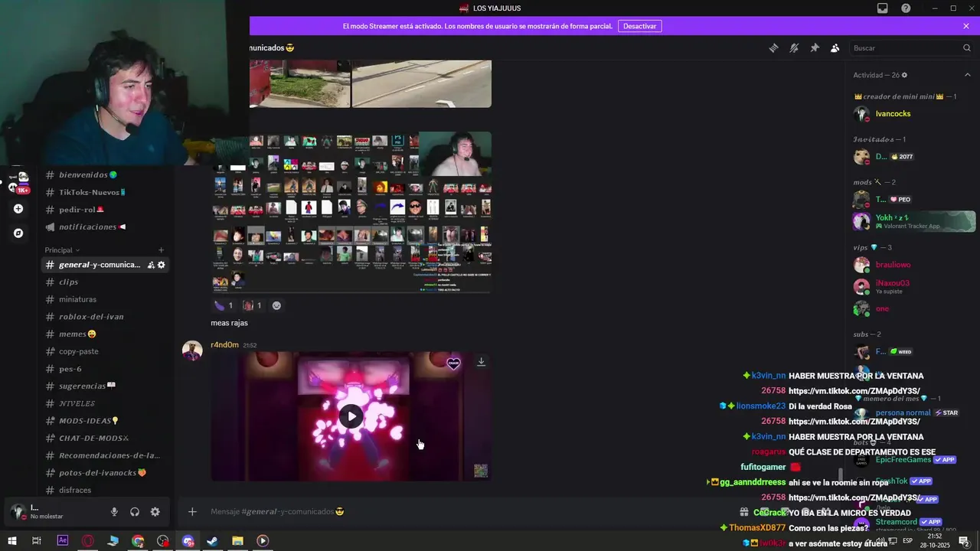The height and width of the screenshot is (551, 980).
Task: Open Discover servers compass icon
Action: coord(18,233)
